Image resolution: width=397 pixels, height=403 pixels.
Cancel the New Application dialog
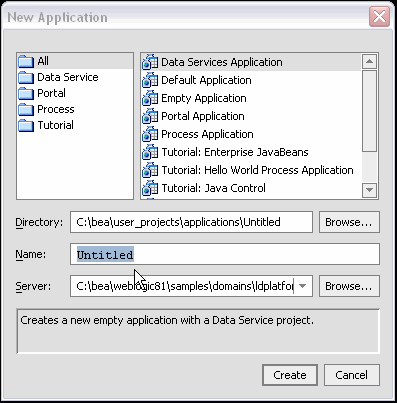[352, 375]
